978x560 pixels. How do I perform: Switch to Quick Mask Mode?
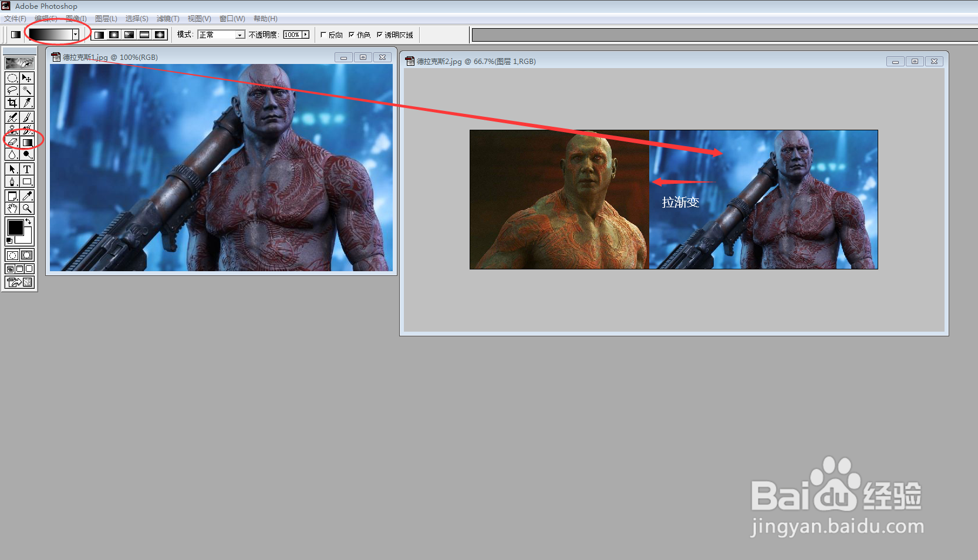pos(27,255)
